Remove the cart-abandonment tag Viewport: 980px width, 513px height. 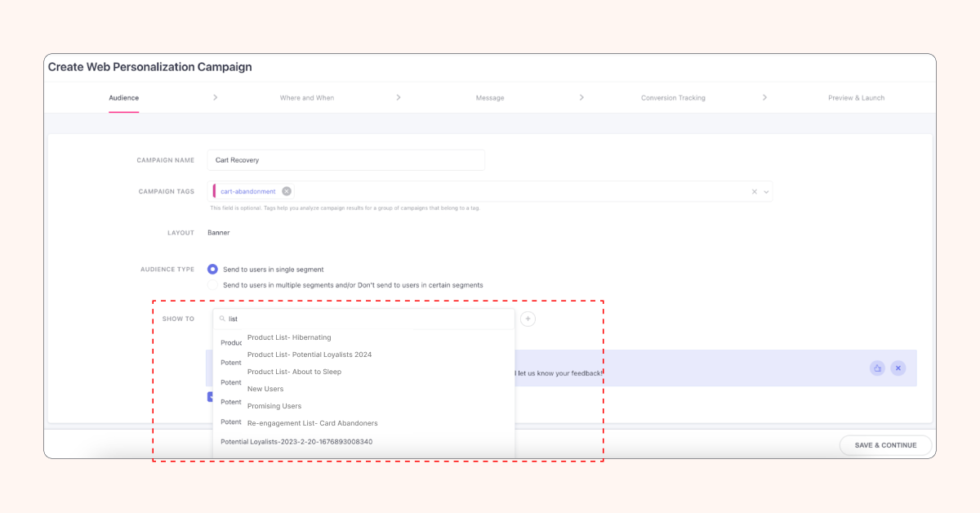point(287,191)
